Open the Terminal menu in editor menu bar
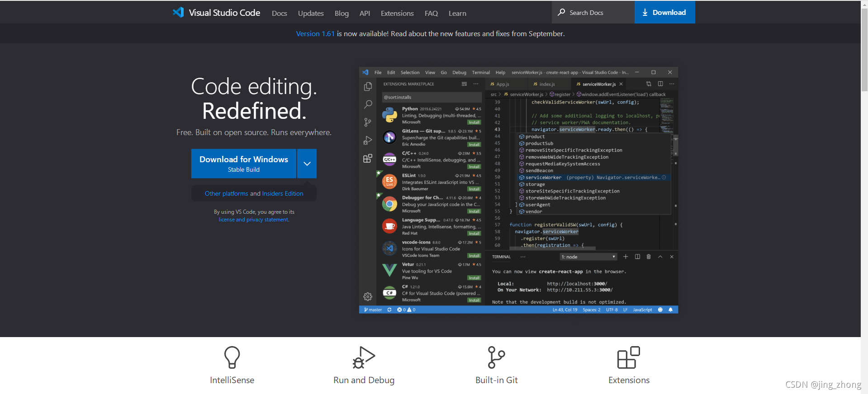This screenshot has width=868, height=394. (x=481, y=72)
